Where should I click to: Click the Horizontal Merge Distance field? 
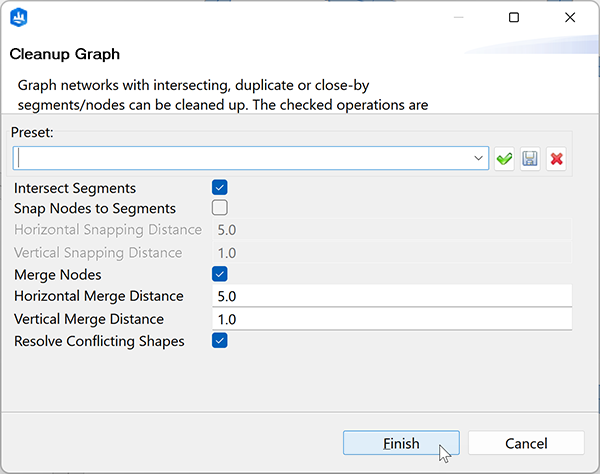click(x=390, y=296)
